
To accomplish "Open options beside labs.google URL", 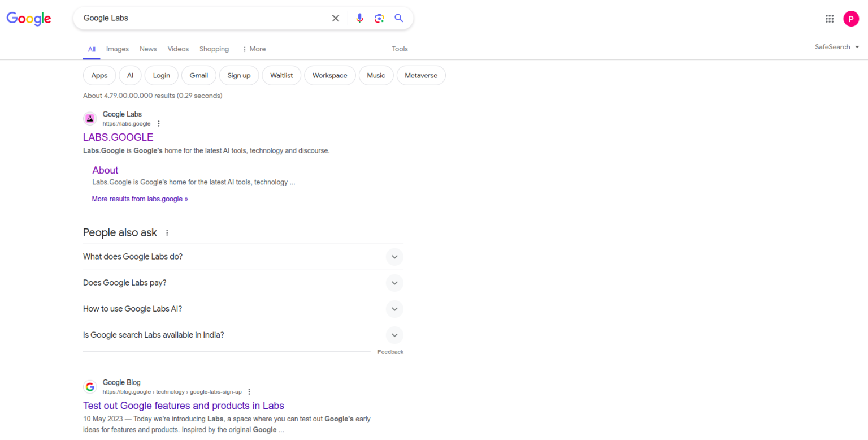I will click(159, 123).
